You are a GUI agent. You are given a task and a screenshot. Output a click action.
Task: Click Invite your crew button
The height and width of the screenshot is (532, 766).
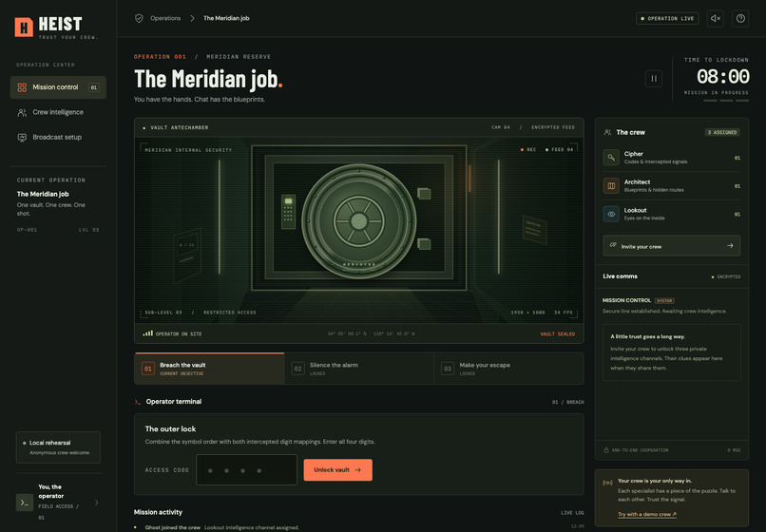[672, 246]
